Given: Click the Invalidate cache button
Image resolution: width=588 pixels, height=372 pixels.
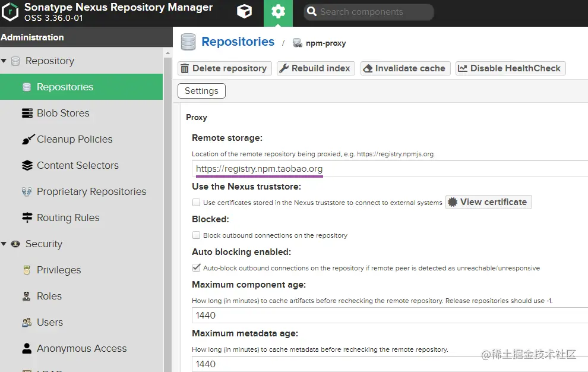Looking at the screenshot, I should click(x=406, y=68).
